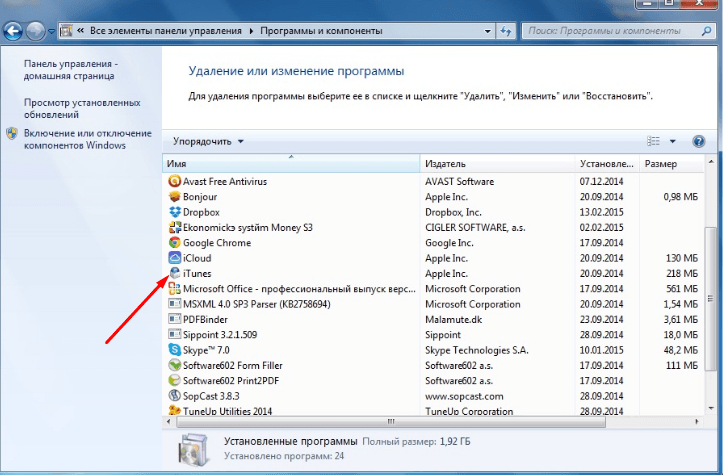Image resolution: width=723 pixels, height=475 pixels.
Task: Click the Sippoint 3.2.1.509 icon
Action: (x=174, y=334)
